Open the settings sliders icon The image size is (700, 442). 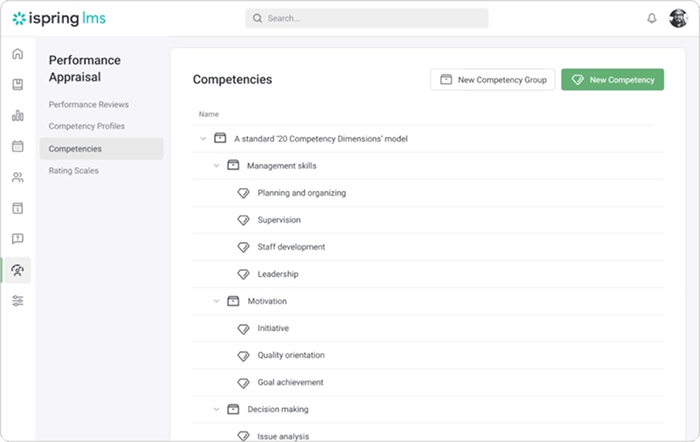tap(17, 300)
